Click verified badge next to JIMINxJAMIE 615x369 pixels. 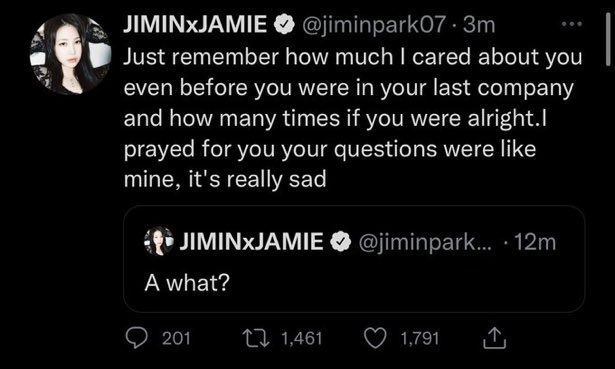[x=284, y=25]
